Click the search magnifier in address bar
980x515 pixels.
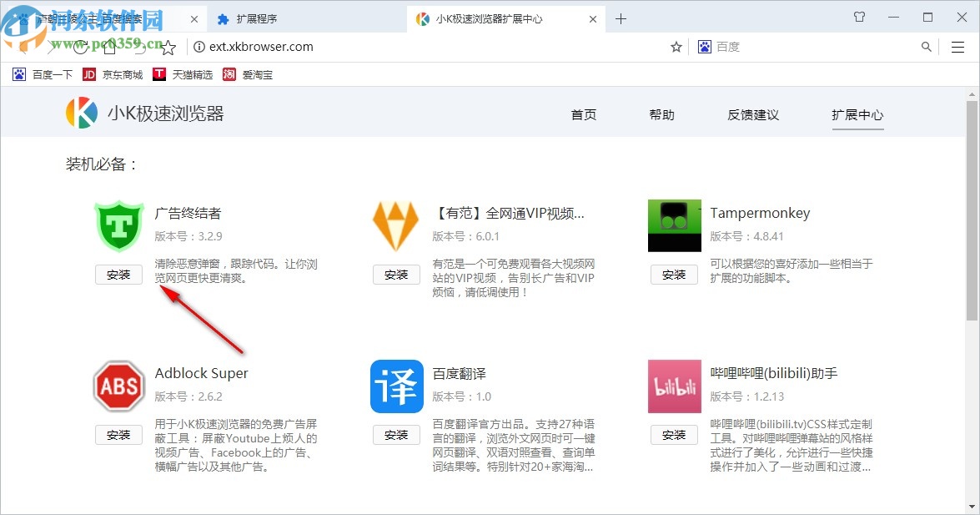926,47
